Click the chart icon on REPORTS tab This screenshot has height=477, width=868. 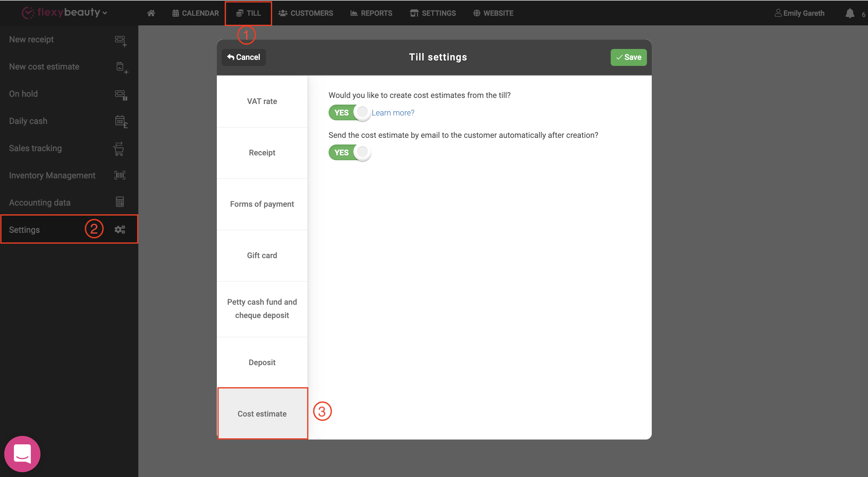point(354,13)
